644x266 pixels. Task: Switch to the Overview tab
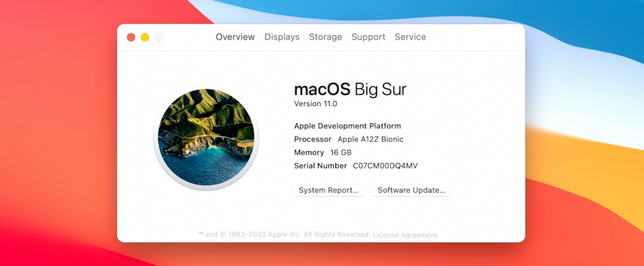point(235,37)
